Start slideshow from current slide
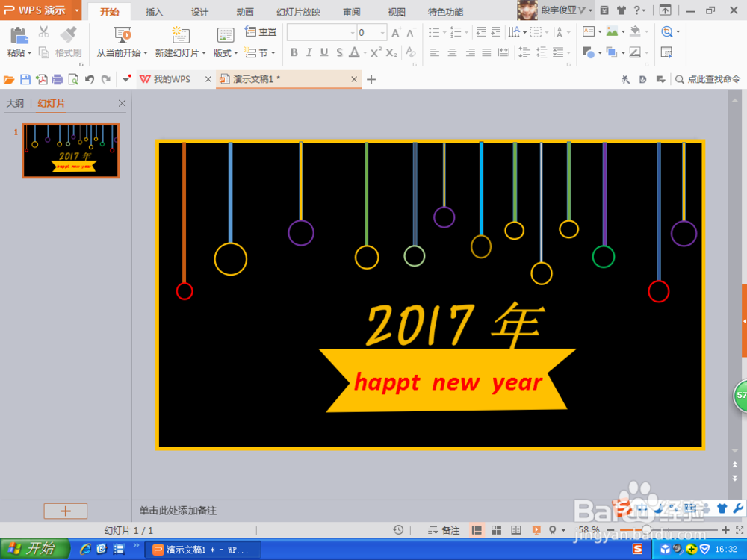Screen dimensions: 747x560 pyautogui.click(x=122, y=41)
